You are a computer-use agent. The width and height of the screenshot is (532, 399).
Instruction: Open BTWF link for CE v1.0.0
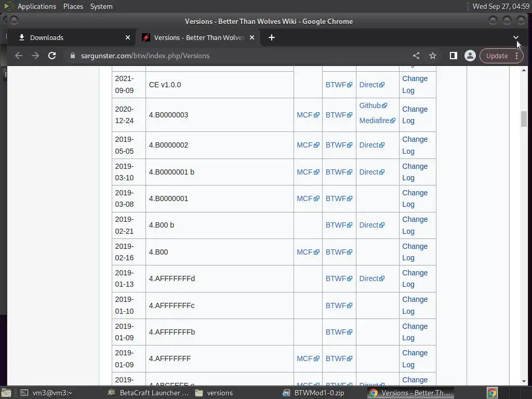pyautogui.click(x=339, y=85)
